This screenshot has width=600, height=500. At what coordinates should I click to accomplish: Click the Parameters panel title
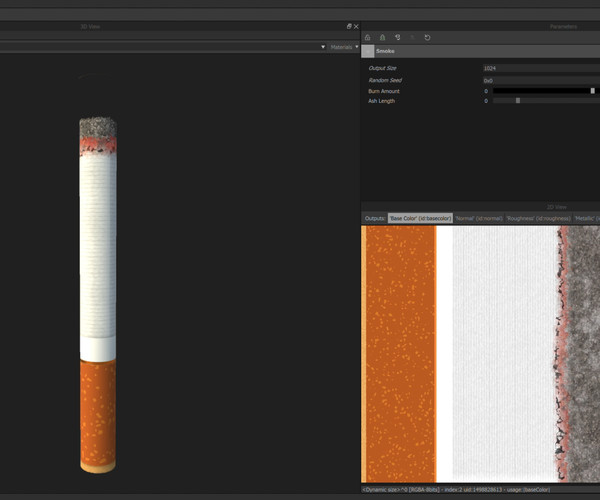click(x=563, y=26)
